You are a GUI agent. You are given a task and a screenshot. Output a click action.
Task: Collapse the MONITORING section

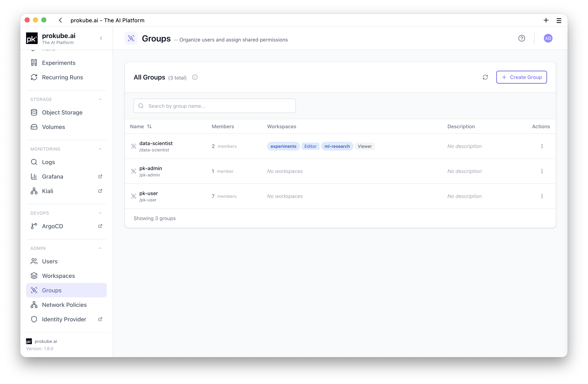[100, 149]
